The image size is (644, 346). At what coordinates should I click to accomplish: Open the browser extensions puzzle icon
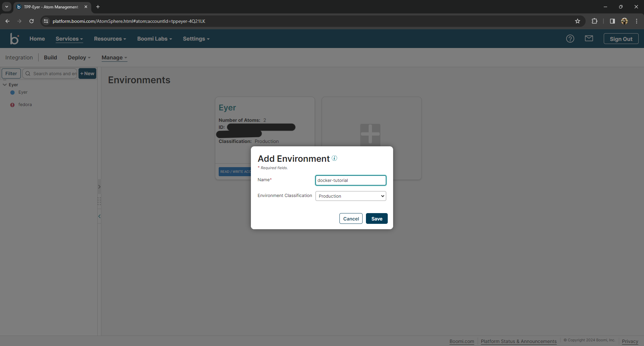594,21
